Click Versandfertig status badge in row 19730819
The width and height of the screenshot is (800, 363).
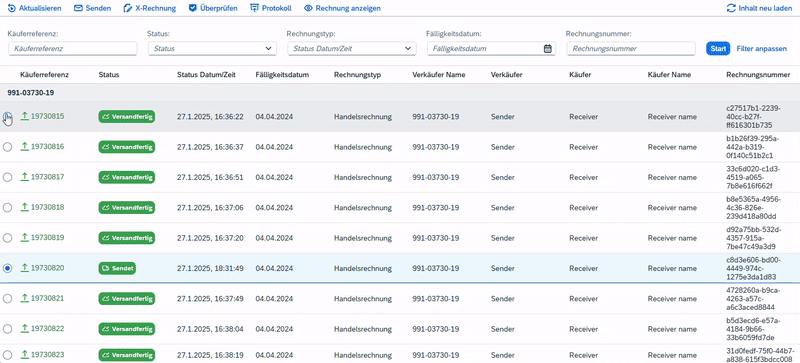[127, 237]
